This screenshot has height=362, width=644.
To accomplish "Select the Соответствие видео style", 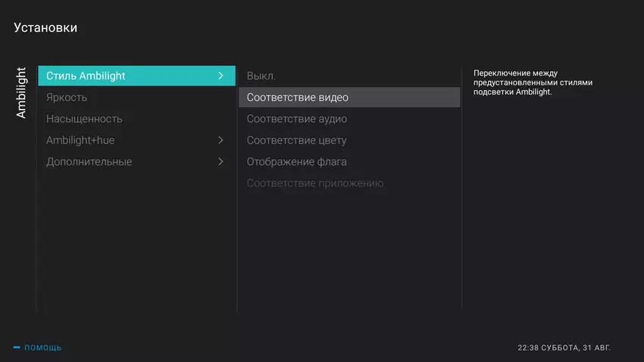I will [298, 98].
